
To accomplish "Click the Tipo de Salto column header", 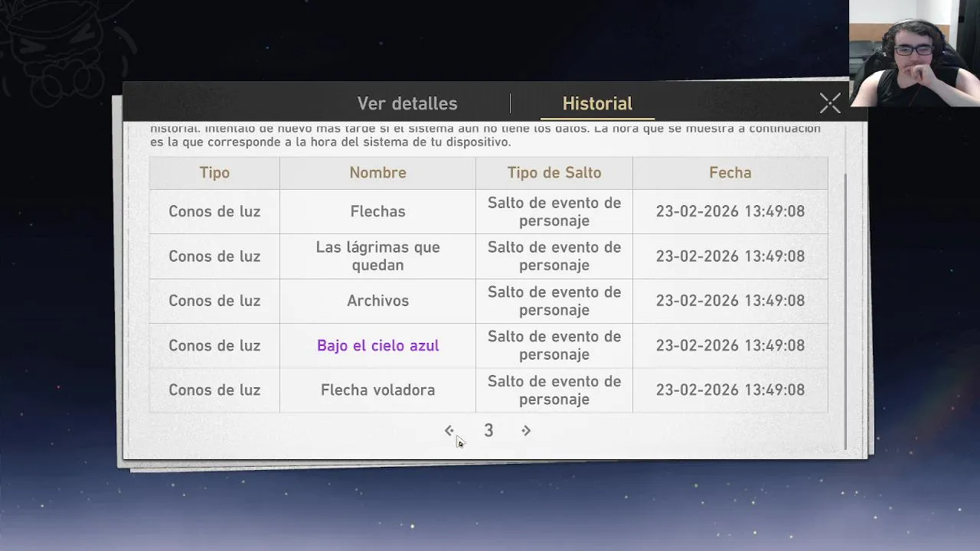I will coord(554,173).
